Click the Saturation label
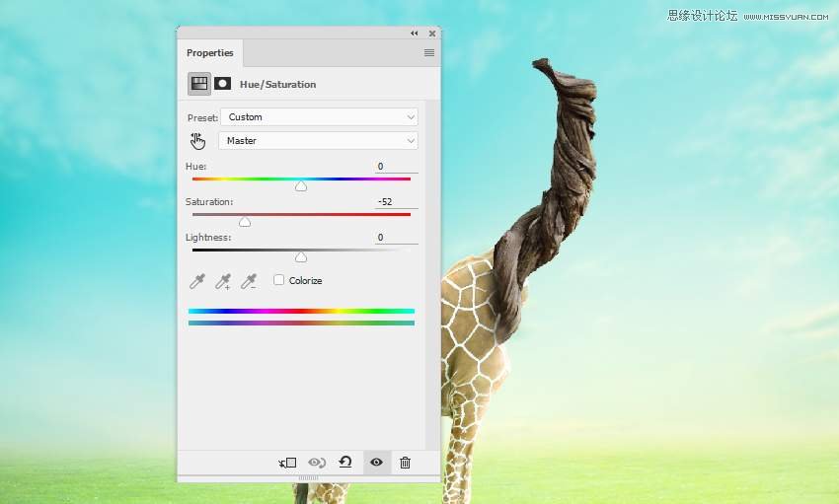The height and width of the screenshot is (504, 839). click(209, 201)
